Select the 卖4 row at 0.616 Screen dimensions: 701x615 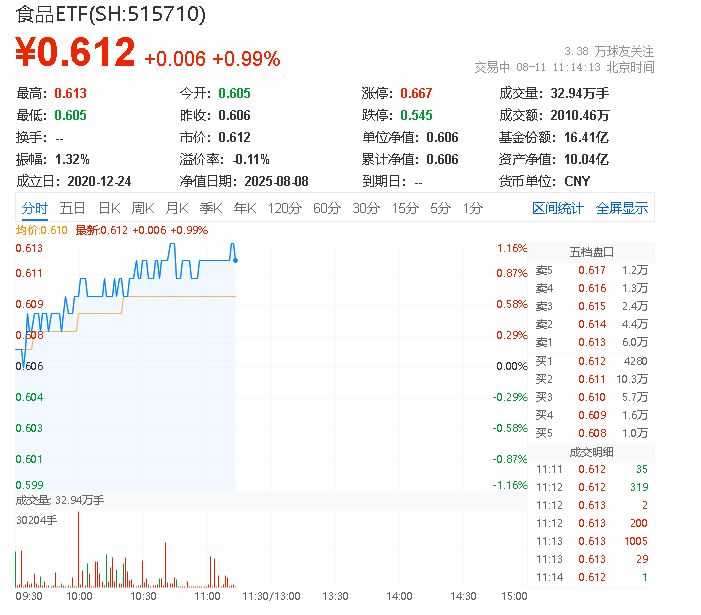(591, 288)
